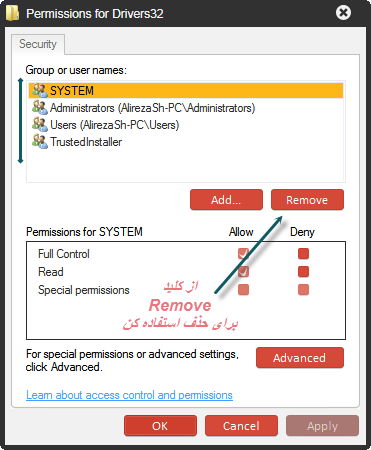The width and height of the screenshot is (371, 450).
Task: Click the Add... button
Action: (226, 200)
